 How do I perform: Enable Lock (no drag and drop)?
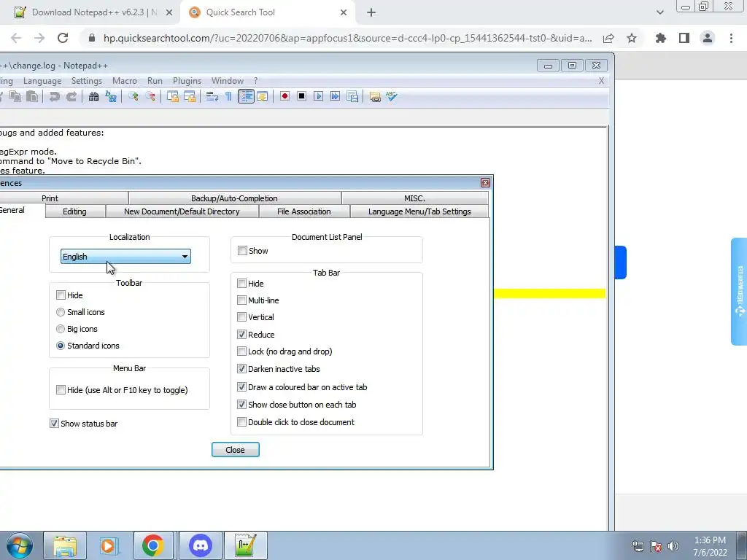tap(241, 351)
